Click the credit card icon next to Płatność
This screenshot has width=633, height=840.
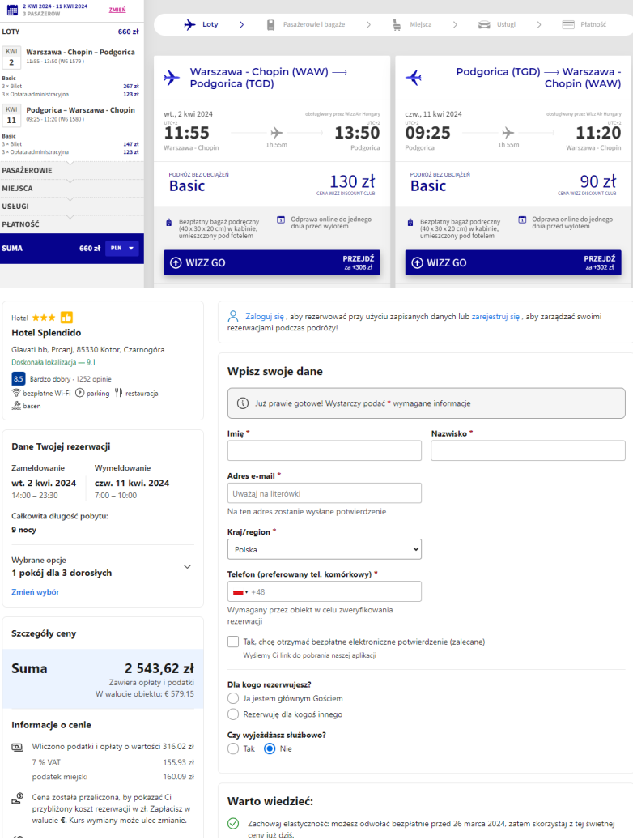click(568, 24)
